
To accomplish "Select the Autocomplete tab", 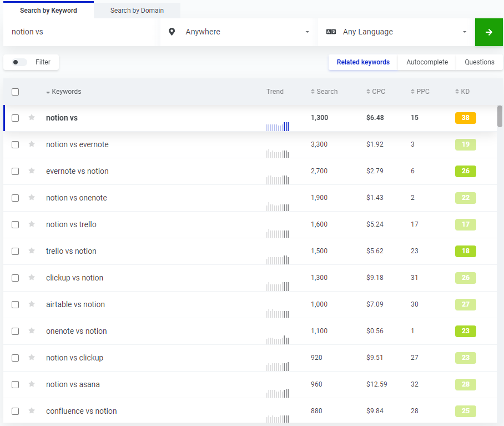I will [427, 62].
